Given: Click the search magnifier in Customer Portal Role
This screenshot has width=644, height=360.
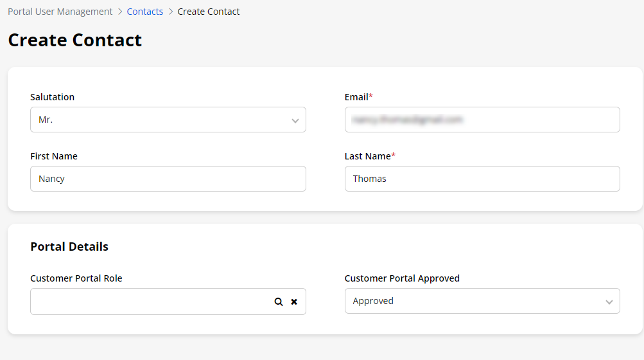Looking at the screenshot, I should (x=279, y=301).
